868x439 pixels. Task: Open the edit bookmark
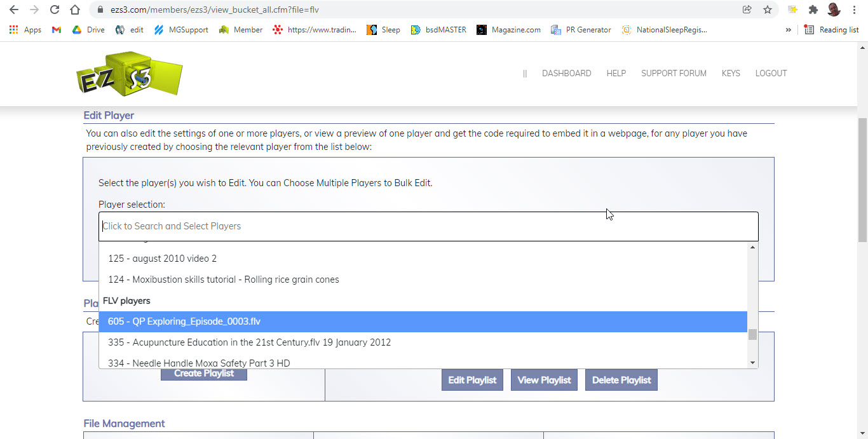[130, 30]
